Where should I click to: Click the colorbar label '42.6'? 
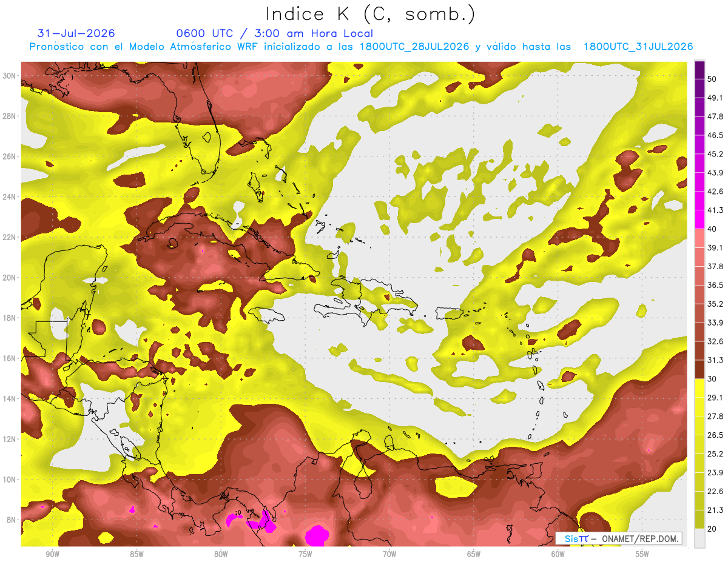point(715,192)
